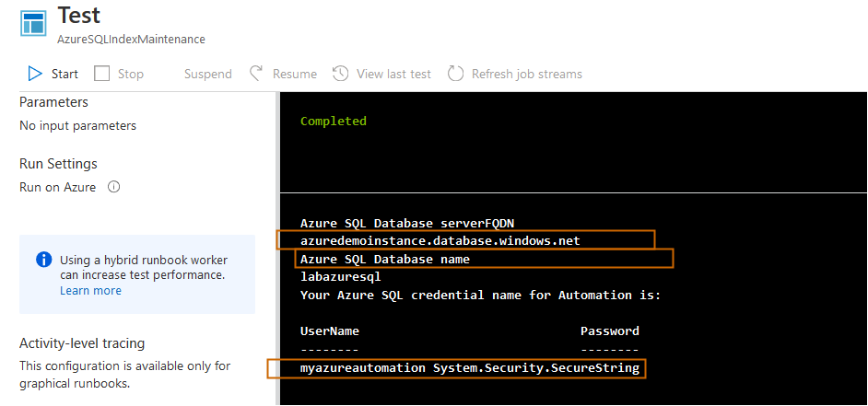Select the azuredemoinstance.database.windows.net output line
868x406 pixels.
(x=440, y=240)
